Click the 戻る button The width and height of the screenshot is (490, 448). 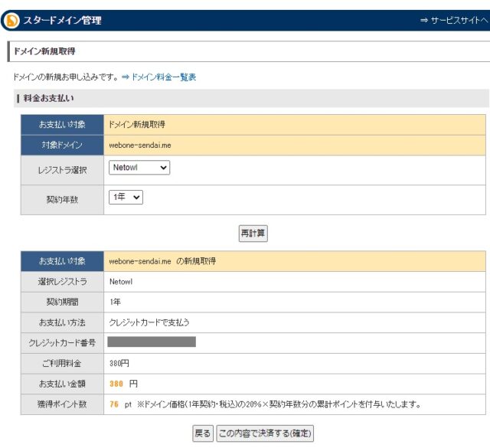tap(203, 433)
